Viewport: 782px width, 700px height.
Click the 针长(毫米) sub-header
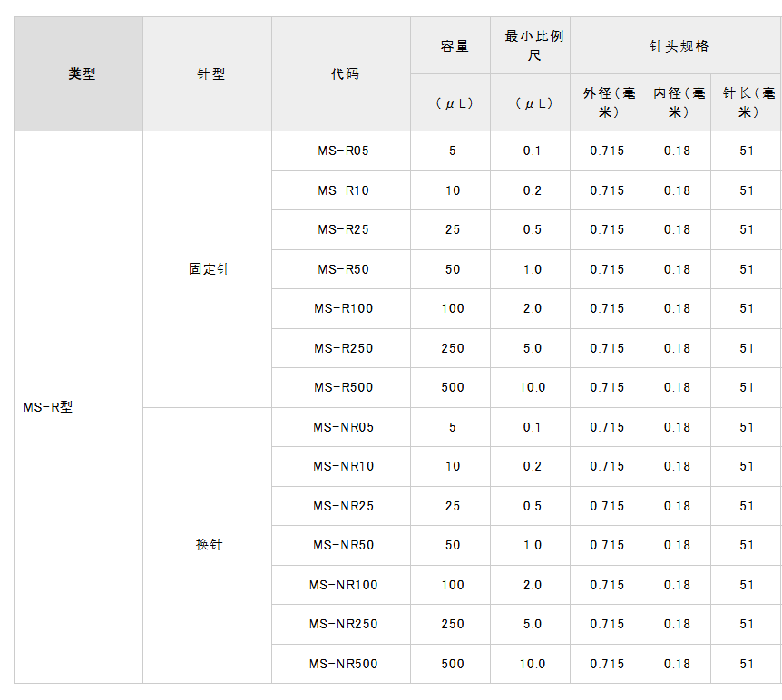tap(748, 102)
